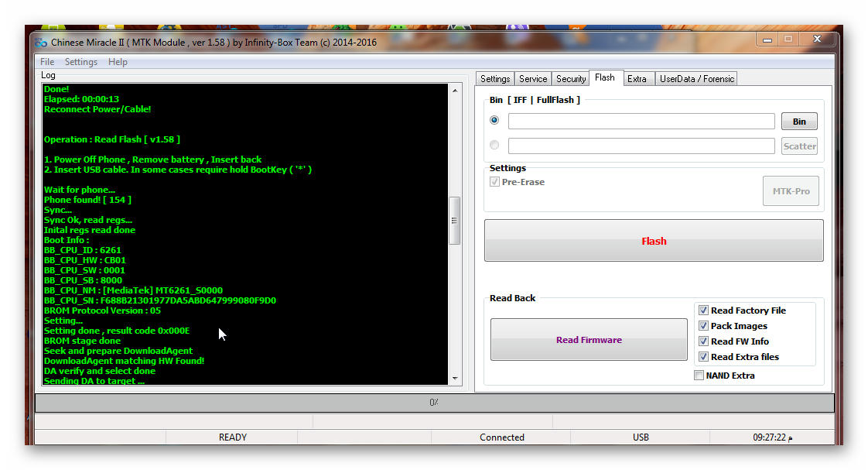Toggle the Read Extra files checkbox
Viewport: 868px width, 470px height.
[703, 357]
